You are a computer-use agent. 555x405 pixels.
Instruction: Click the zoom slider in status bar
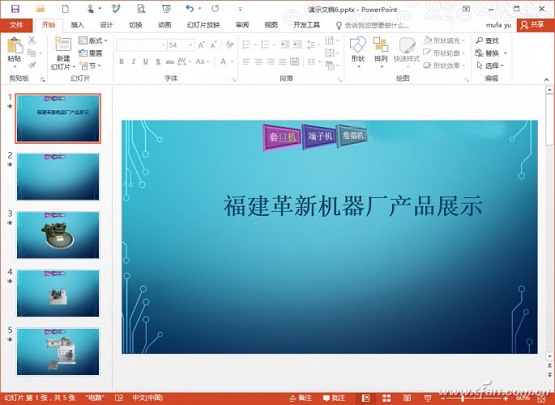tap(474, 399)
